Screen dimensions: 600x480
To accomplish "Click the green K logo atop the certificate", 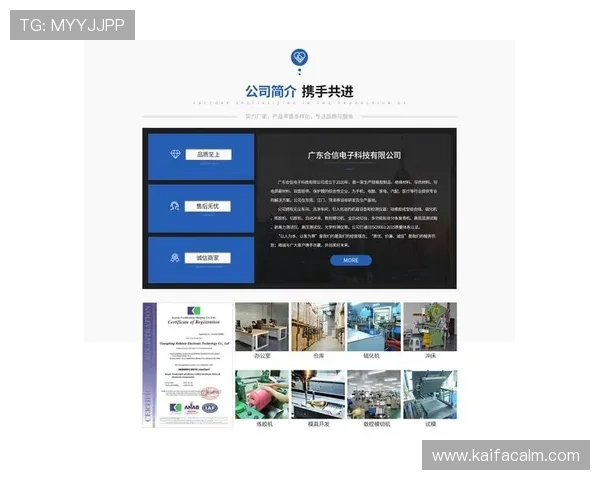I will click(x=194, y=310).
